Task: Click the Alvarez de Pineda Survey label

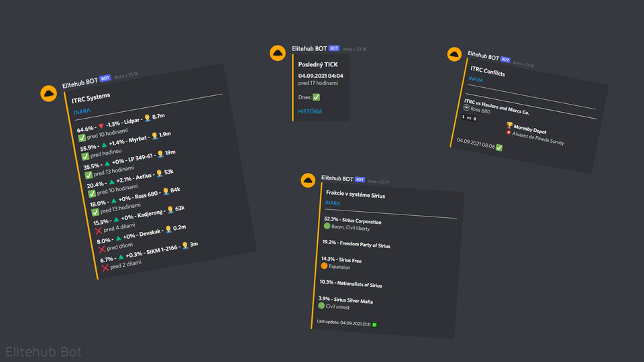Action: [538, 138]
